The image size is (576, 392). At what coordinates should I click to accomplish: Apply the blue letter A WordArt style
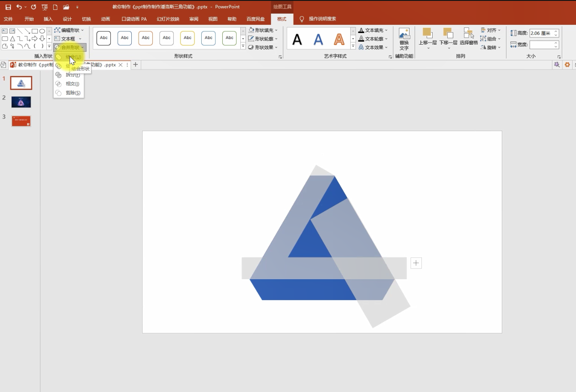[x=318, y=39]
